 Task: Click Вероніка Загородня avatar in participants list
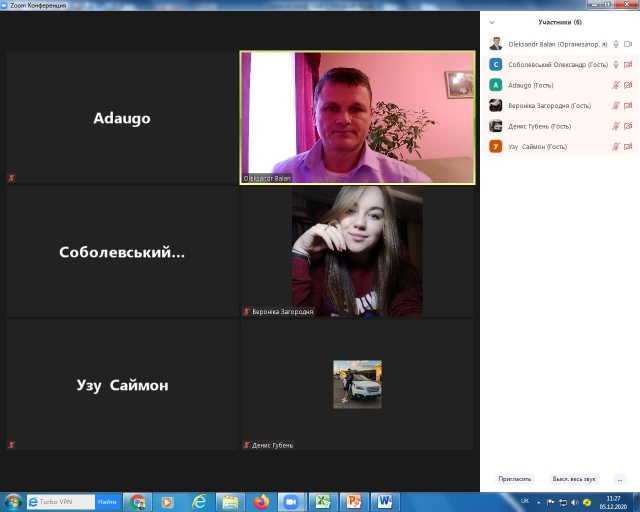(496, 105)
